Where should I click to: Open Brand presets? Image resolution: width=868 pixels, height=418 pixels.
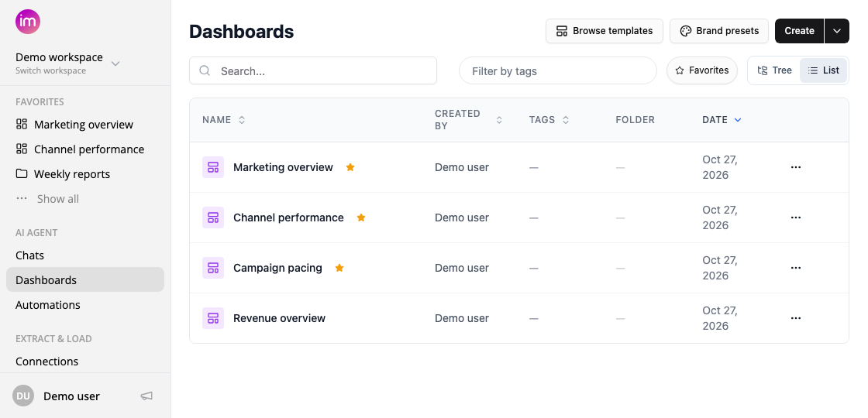[719, 31]
